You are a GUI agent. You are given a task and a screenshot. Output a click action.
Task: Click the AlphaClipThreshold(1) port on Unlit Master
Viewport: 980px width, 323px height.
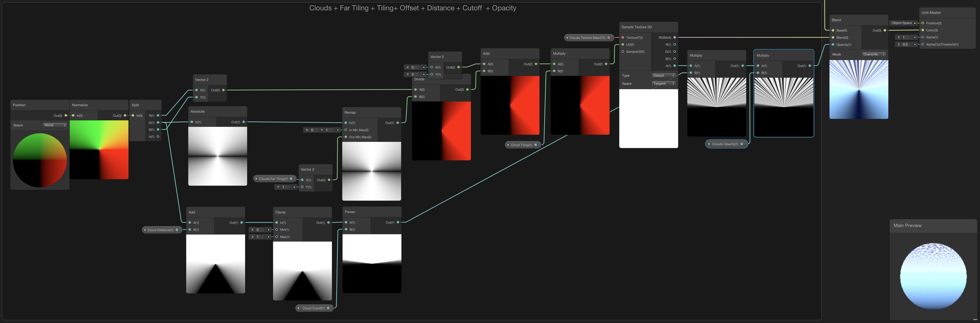[x=923, y=45]
